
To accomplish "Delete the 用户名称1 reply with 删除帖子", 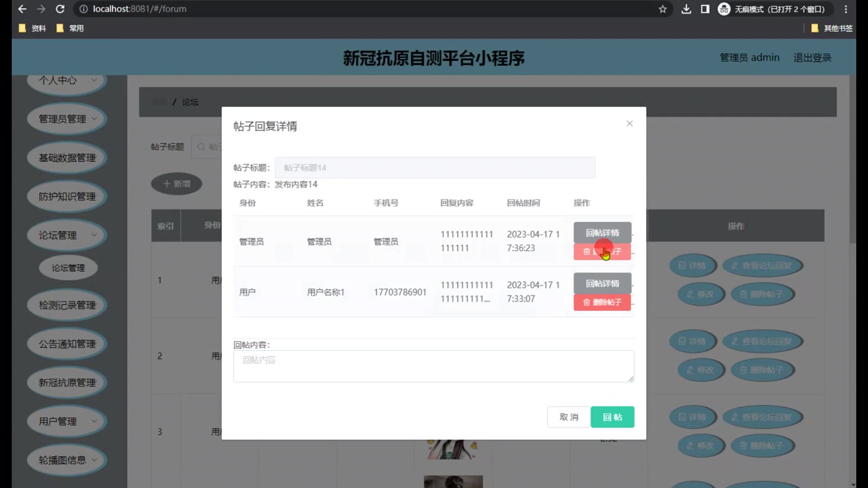I will (602, 302).
